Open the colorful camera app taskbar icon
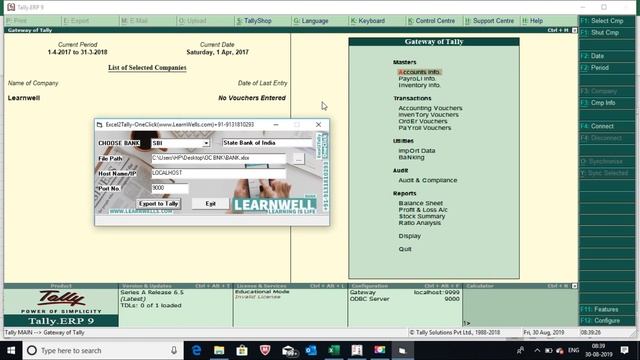The height and width of the screenshot is (360, 640). click(x=380, y=351)
